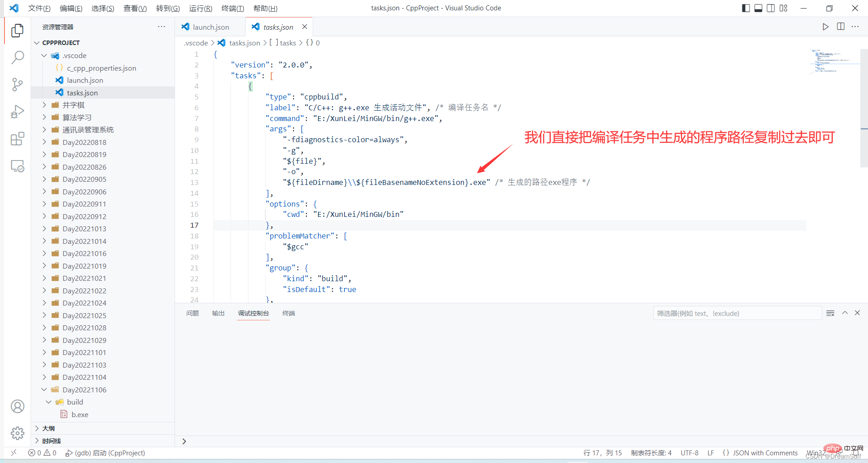Toggle the bottom panel layout button
The image size is (868, 463).
pyautogui.click(x=758, y=8)
